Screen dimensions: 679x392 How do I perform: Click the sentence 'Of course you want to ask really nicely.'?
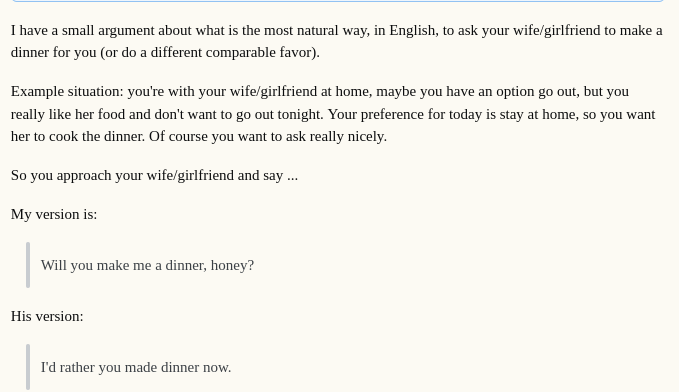tap(268, 136)
